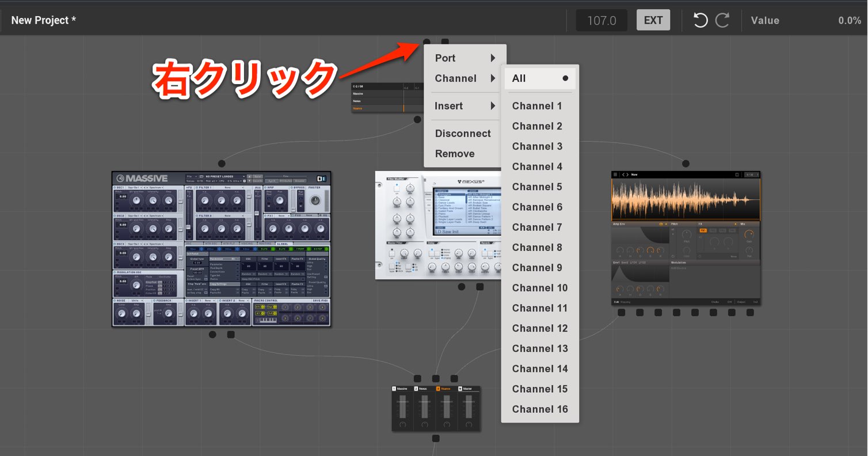Click square audio output port below Massive
The height and width of the screenshot is (456, 868).
tap(231, 335)
